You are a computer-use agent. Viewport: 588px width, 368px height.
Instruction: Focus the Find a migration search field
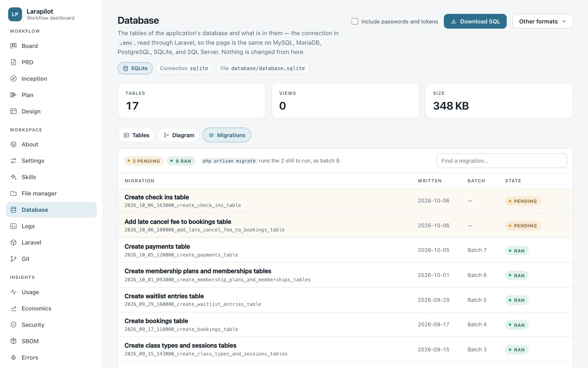502,161
